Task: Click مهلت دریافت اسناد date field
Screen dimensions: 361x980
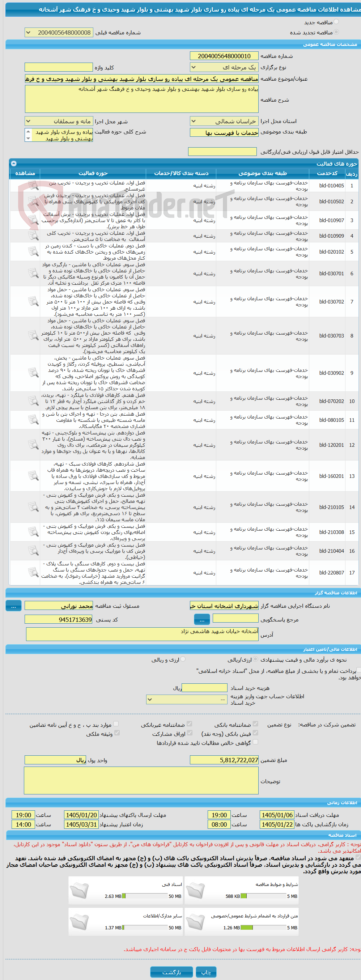Action: [x=277, y=815]
